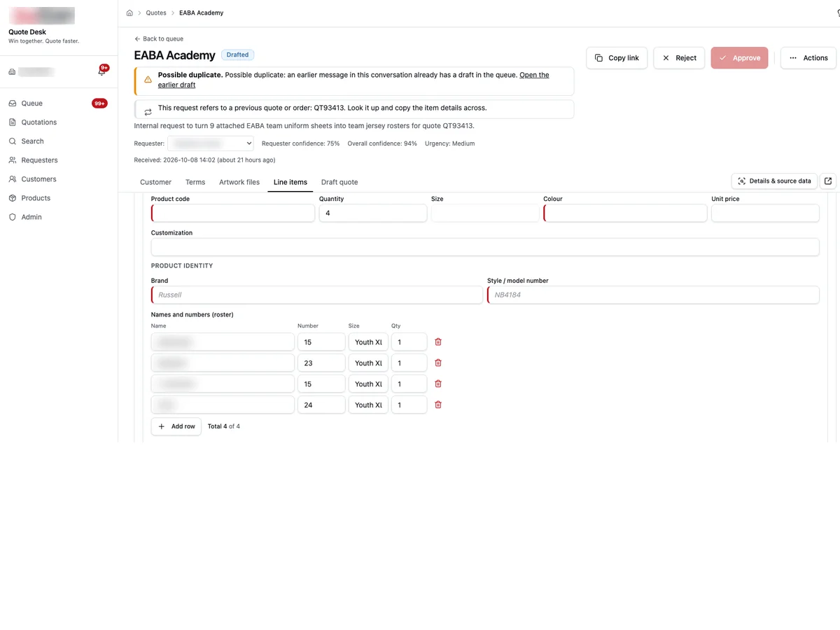Click the Search magnifier icon in sidebar
This screenshot has width=840, height=630.
[13, 141]
